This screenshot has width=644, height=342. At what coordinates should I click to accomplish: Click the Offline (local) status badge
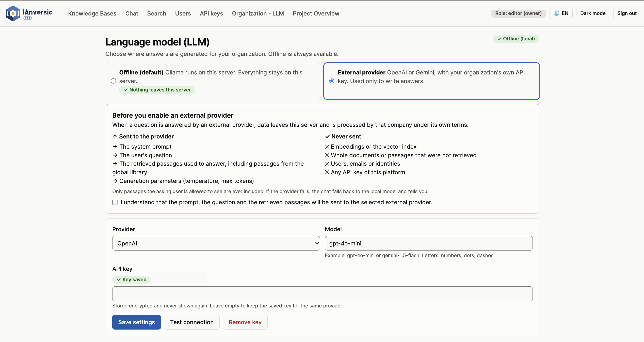click(516, 39)
